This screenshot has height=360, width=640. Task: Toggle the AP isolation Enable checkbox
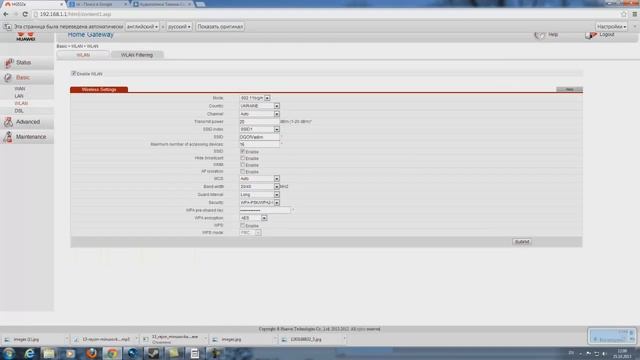(242, 171)
